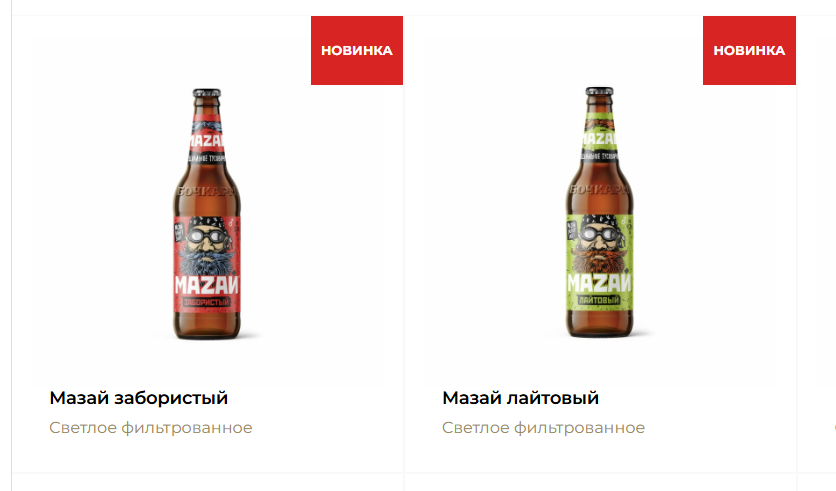Image resolution: width=836 pixels, height=491 pixels.
Task: Click the MAZAЙ logo on green bottle label
Action: 599,283
